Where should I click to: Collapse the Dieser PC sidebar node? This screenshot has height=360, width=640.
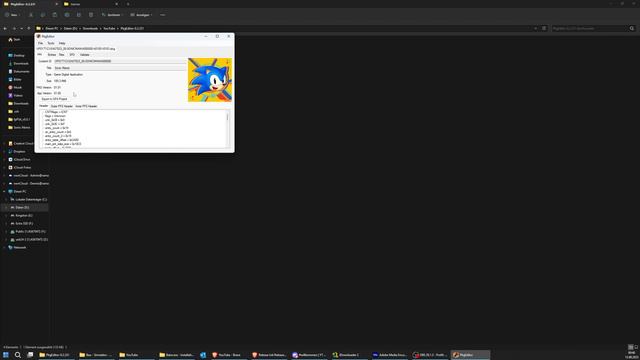click(4, 191)
